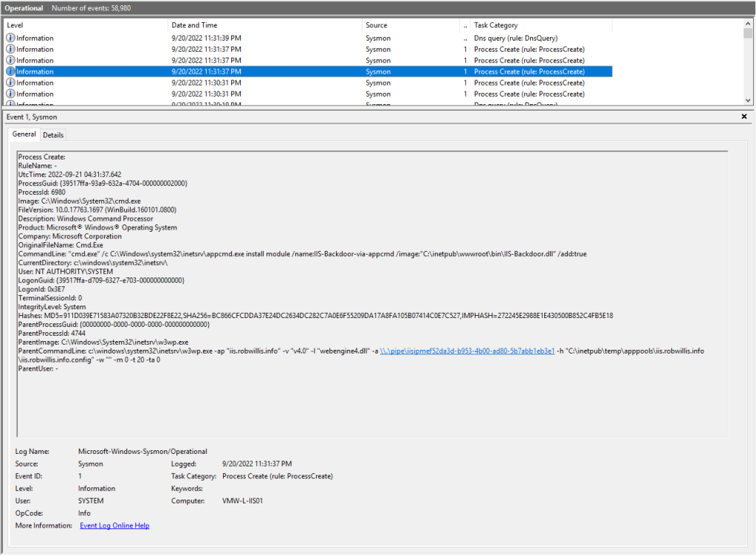Select the General tab
The width and height of the screenshot is (756, 555).
tap(23, 134)
